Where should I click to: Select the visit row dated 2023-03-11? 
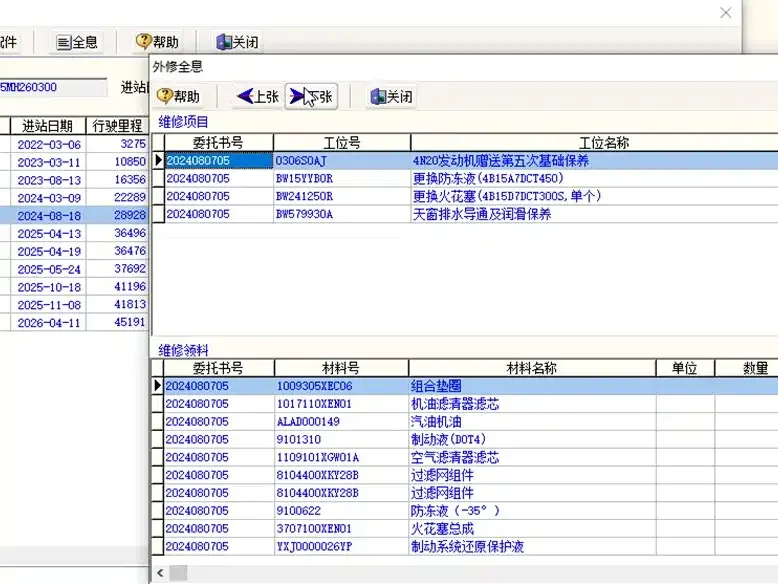pos(74,162)
